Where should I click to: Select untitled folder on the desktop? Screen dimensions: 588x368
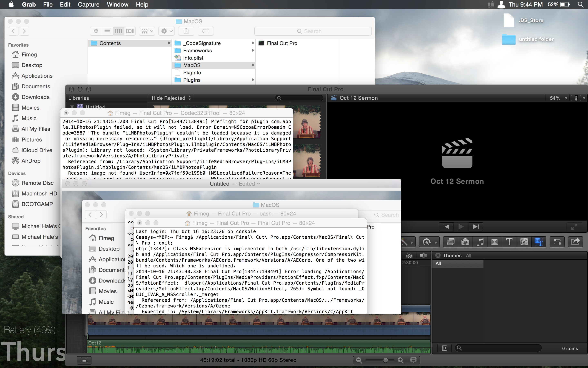pos(528,39)
